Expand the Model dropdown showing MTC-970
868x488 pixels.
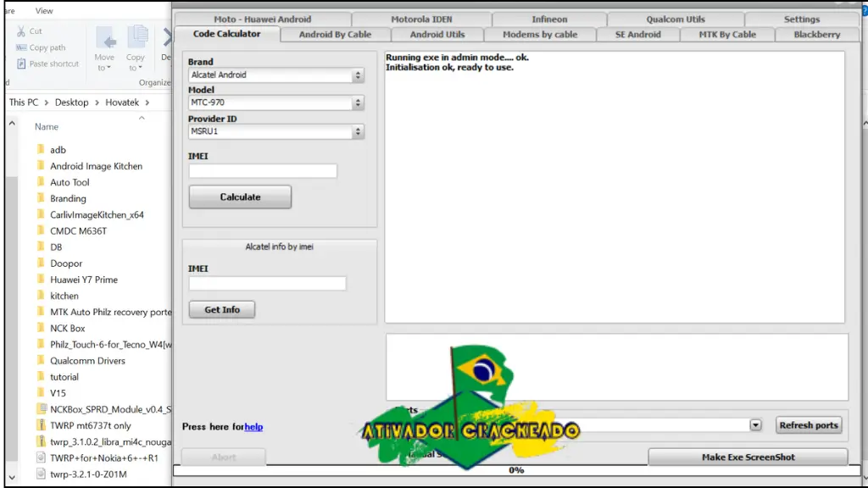tap(358, 103)
